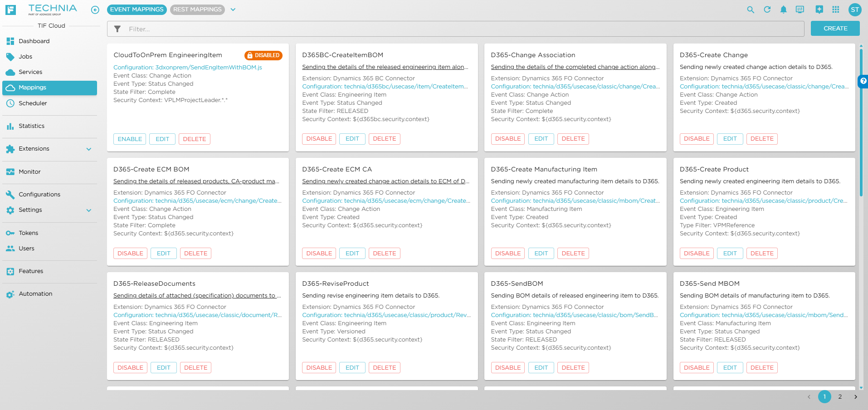This screenshot has height=410, width=868.
Task: Switch to the REST MAPPINGS tab
Action: [197, 10]
